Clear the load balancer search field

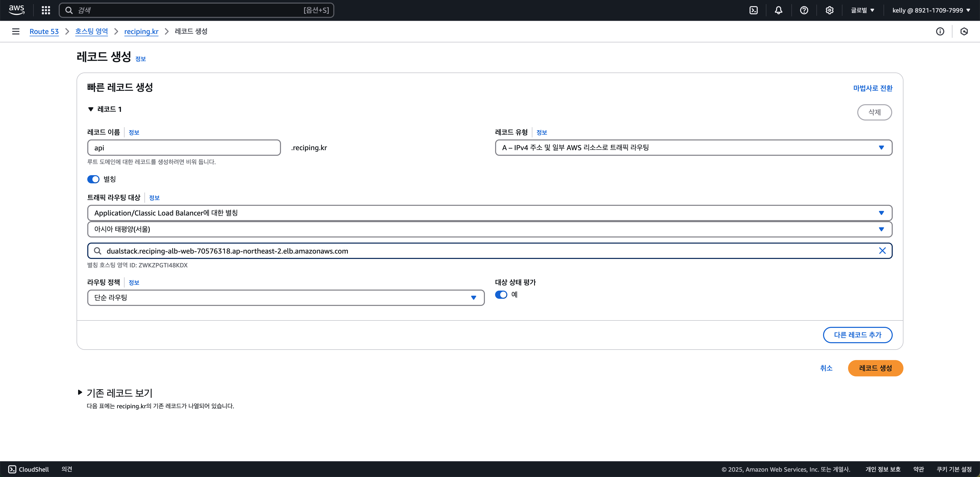tap(882, 251)
